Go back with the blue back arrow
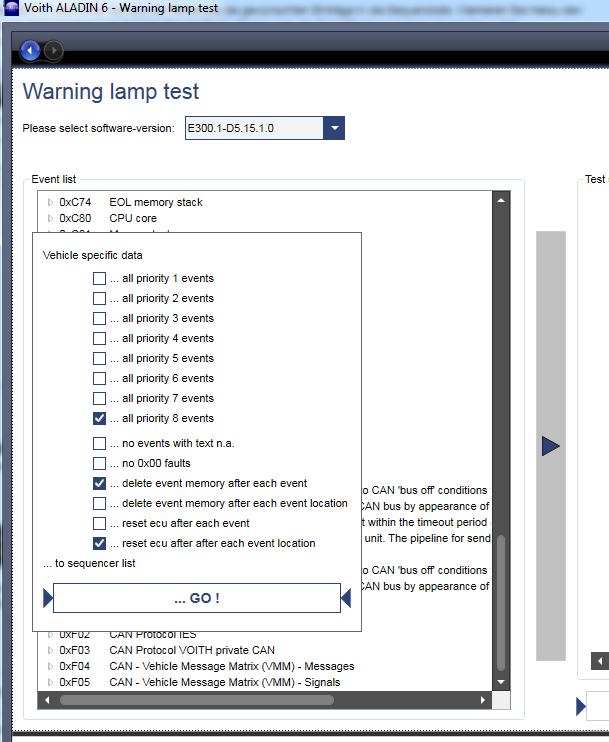 (x=30, y=50)
